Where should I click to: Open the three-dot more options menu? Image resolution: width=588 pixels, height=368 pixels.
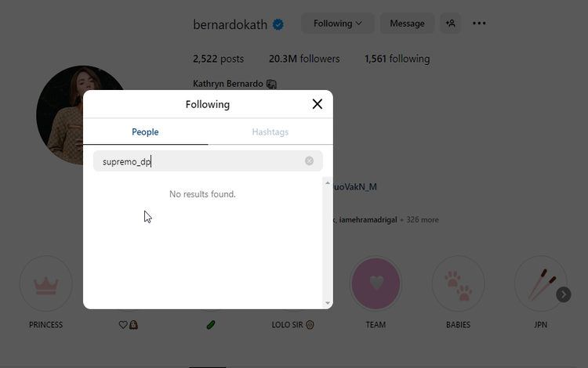coord(479,23)
